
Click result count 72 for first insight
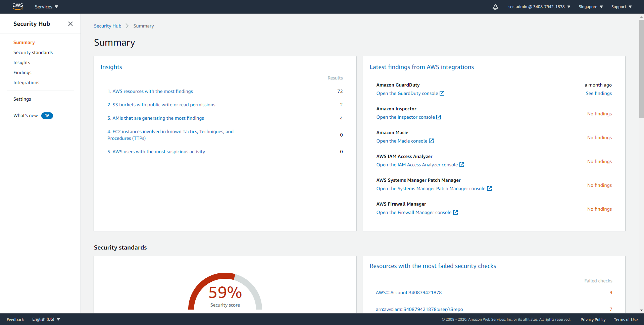[x=340, y=91]
